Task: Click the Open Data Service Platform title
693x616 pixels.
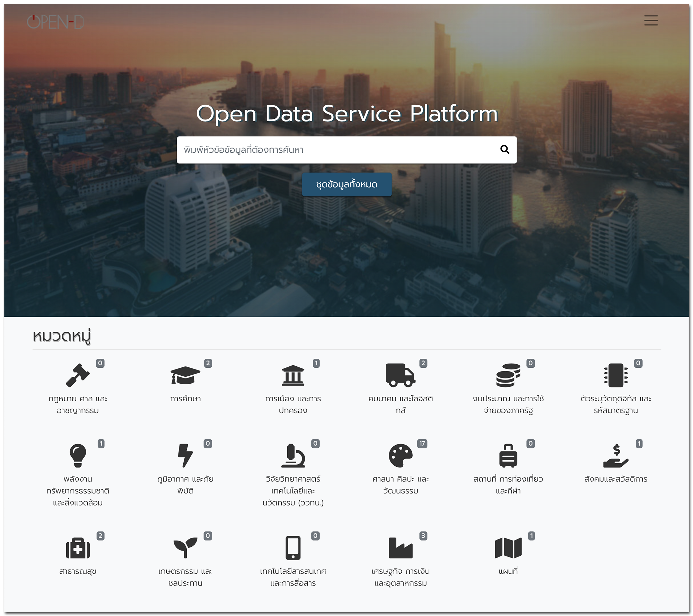Action: tap(347, 114)
